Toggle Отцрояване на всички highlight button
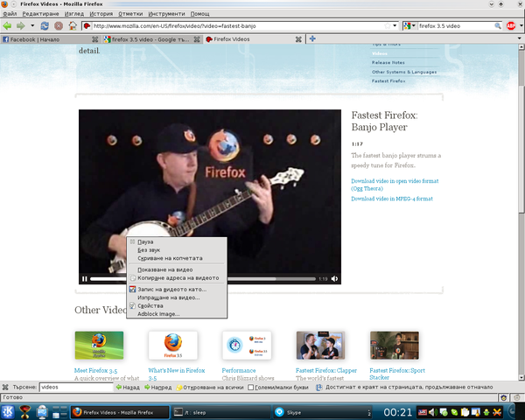The height and width of the screenshot is (420, 525). tap(210, 388)
